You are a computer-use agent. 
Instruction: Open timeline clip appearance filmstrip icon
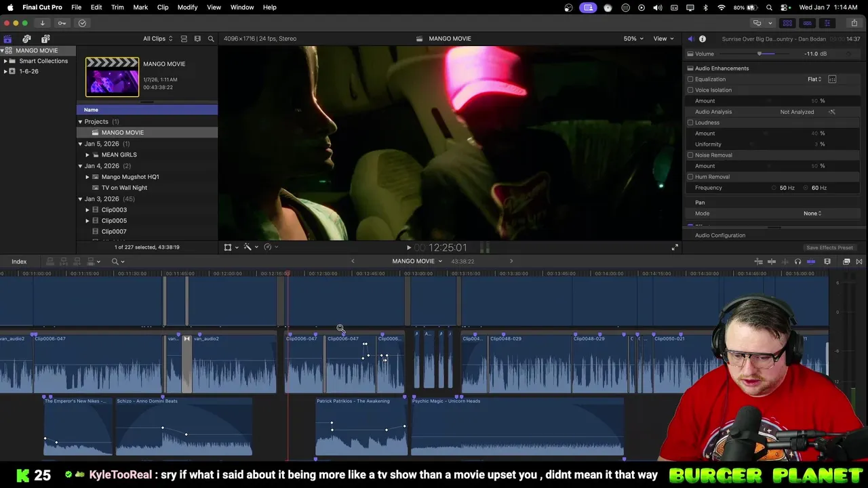pos(827,262)
